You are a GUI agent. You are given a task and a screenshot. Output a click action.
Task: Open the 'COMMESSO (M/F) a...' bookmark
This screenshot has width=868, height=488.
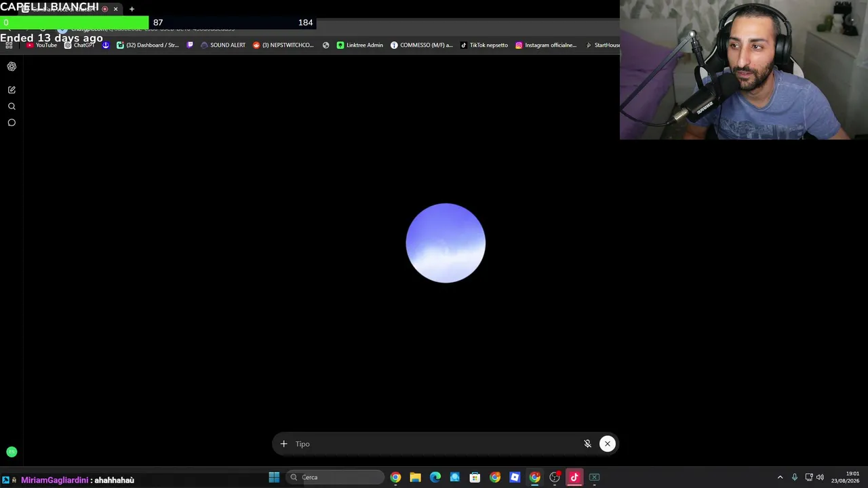click(x=422, y=45)
